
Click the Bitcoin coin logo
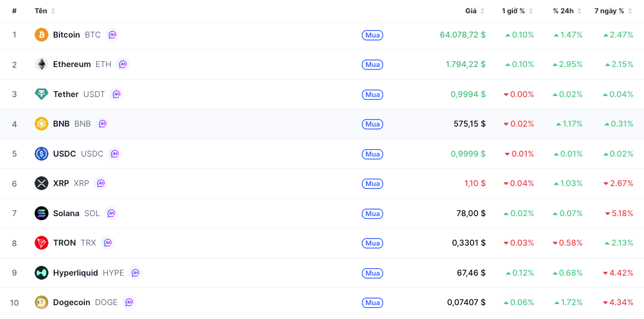tap(42, 35)
